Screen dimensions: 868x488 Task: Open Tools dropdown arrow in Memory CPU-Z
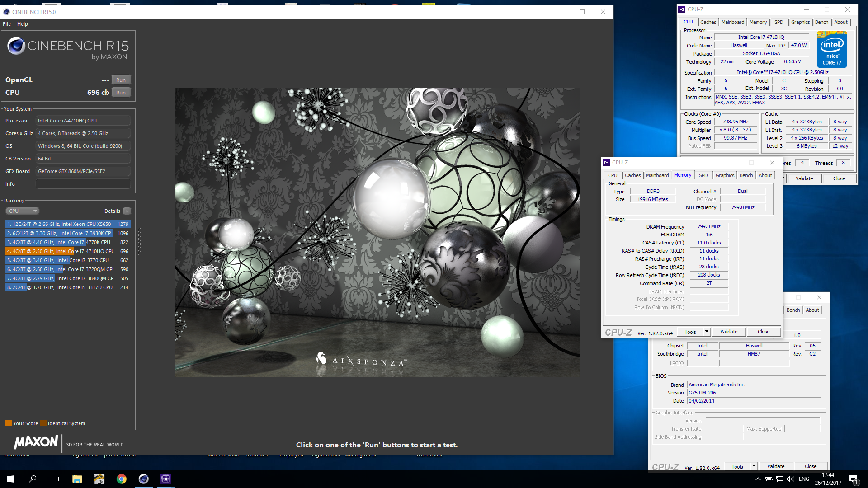click(x=707, y=332)
